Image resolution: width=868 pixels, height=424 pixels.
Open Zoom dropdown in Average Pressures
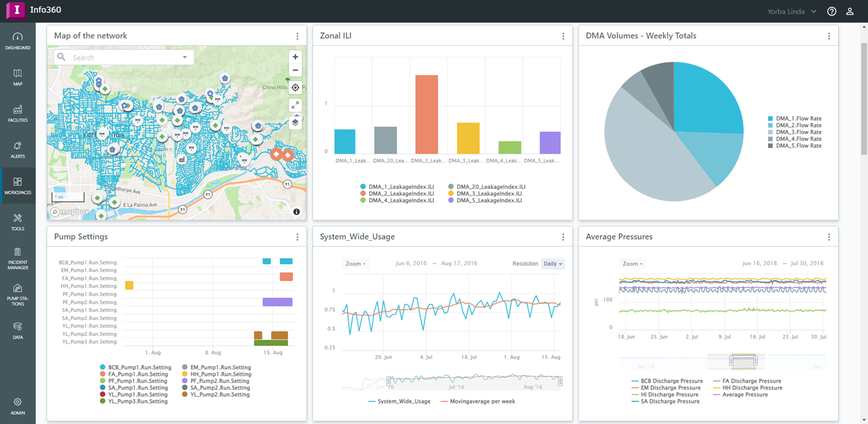(x=632, y=264)
